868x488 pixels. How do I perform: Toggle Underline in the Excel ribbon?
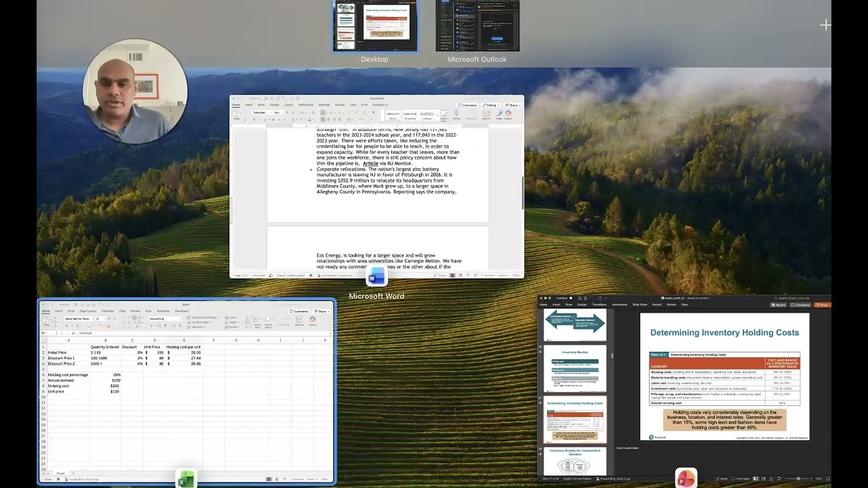pos(77,325)
